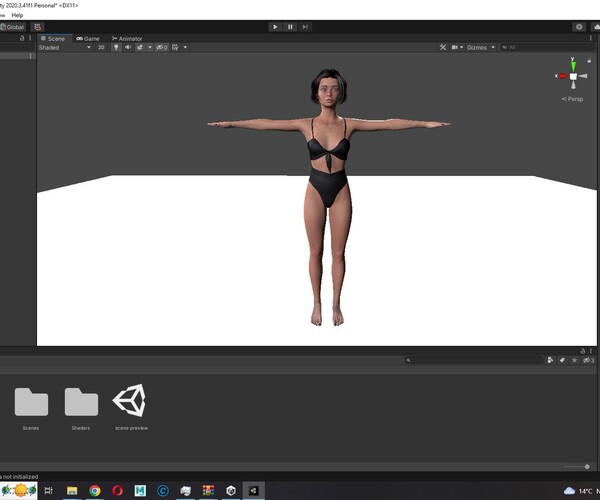Viewport: 600px width, 500px height.
Task: Toggle Persp projection label
Action: (x=572, y=99)
